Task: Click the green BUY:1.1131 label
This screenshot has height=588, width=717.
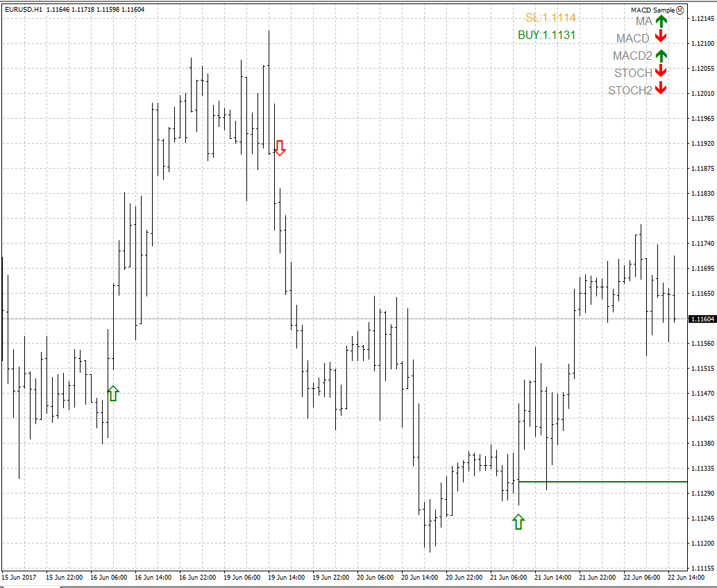Action: (546, 35)
